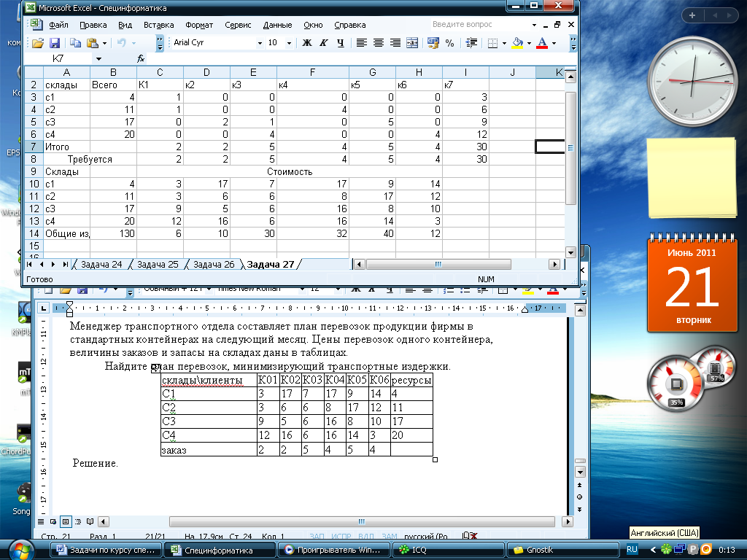747x560 pixels.
Task: Switch Word to Outline view icon
Action: pos(77,521)
